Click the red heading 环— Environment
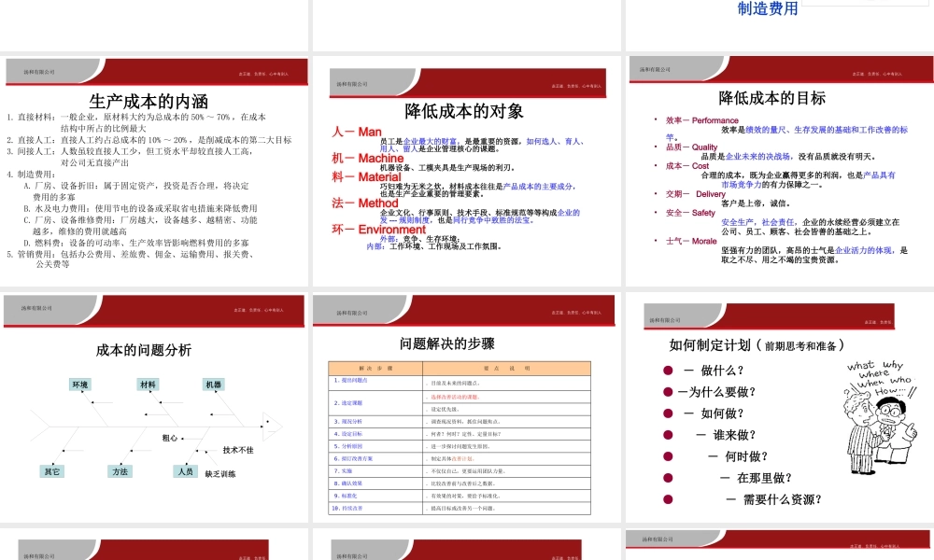The height and width of the screenshot is (560, 934). pyautogui.click(x=379, y=229)
